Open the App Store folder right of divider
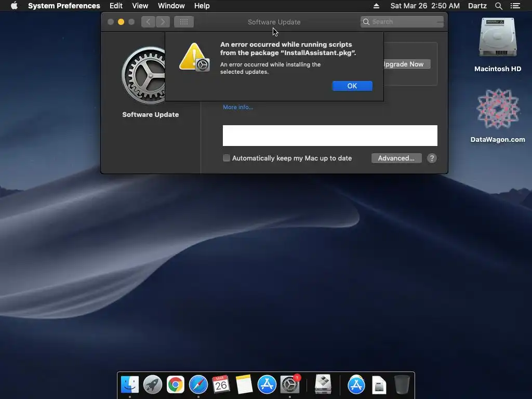The image size is (532, 399). (356, 384)
